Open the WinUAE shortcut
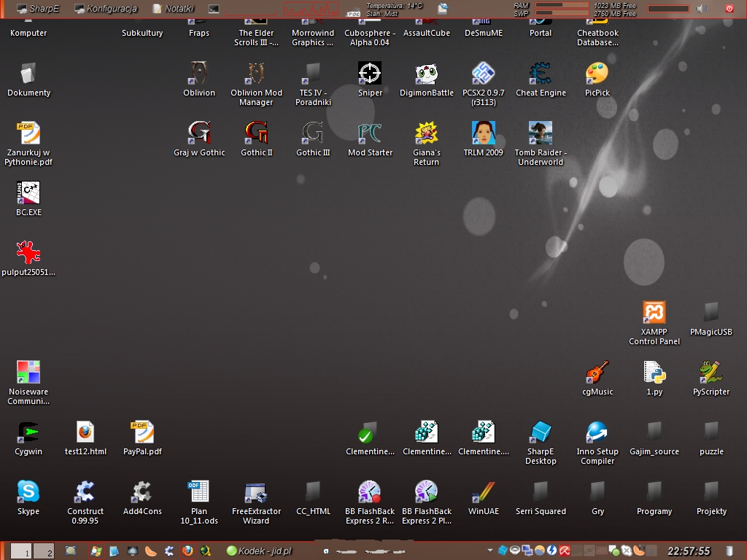 (x=484, y=492)
